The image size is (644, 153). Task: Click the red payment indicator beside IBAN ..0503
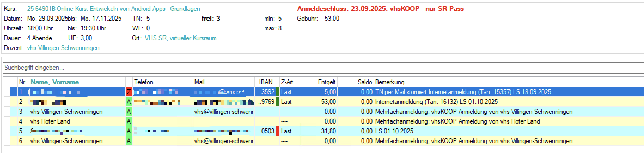point(278,131)
